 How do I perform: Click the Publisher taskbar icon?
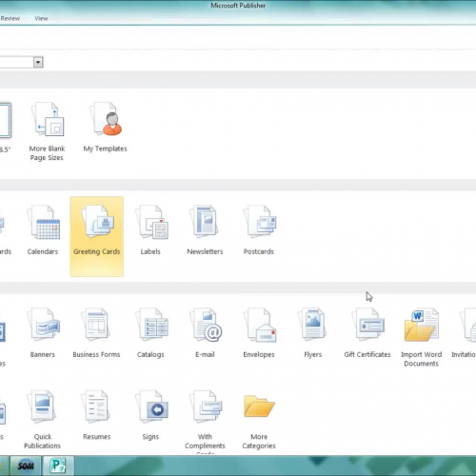(x=58, y=466)
